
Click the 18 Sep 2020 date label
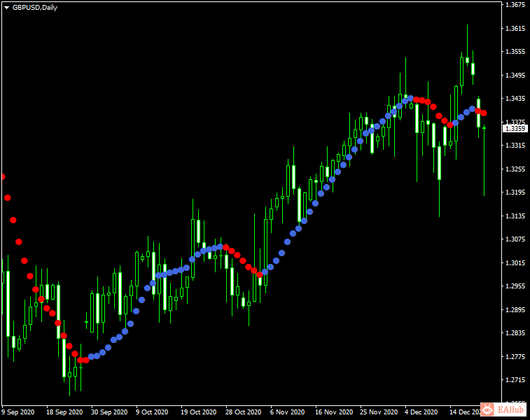coord(64,412)
